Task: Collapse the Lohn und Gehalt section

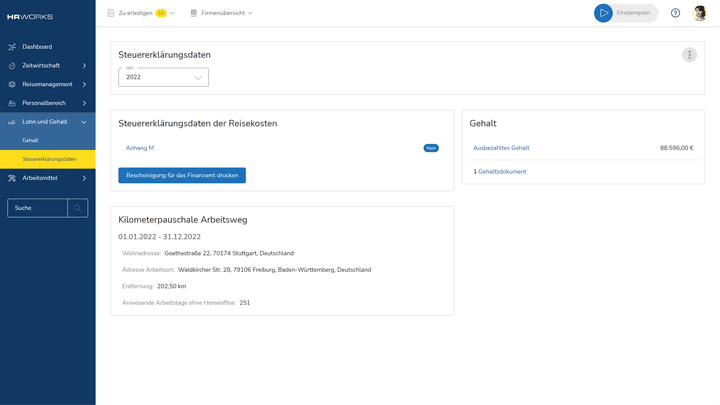Action: [84, 122]
